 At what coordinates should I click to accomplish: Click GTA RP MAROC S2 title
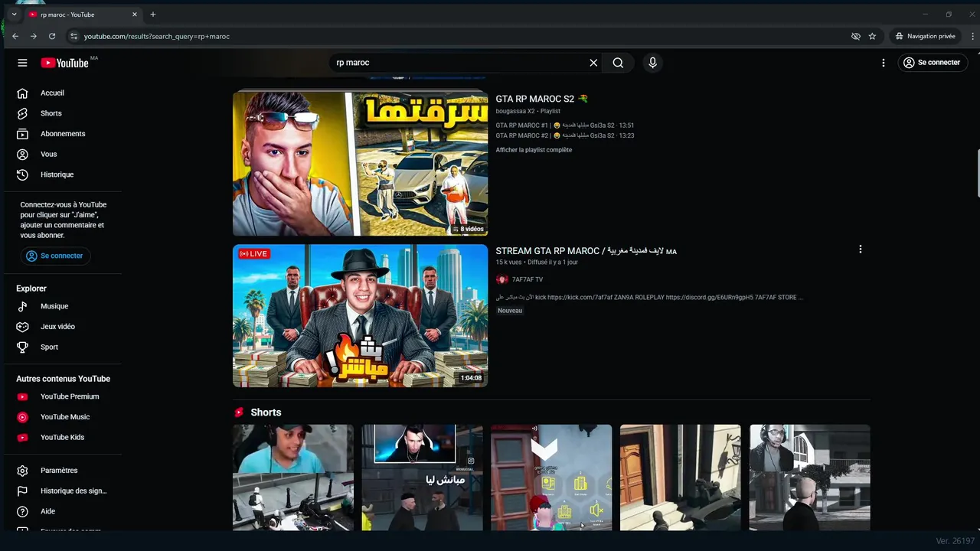pyautogui.click(x=542, y=99)
